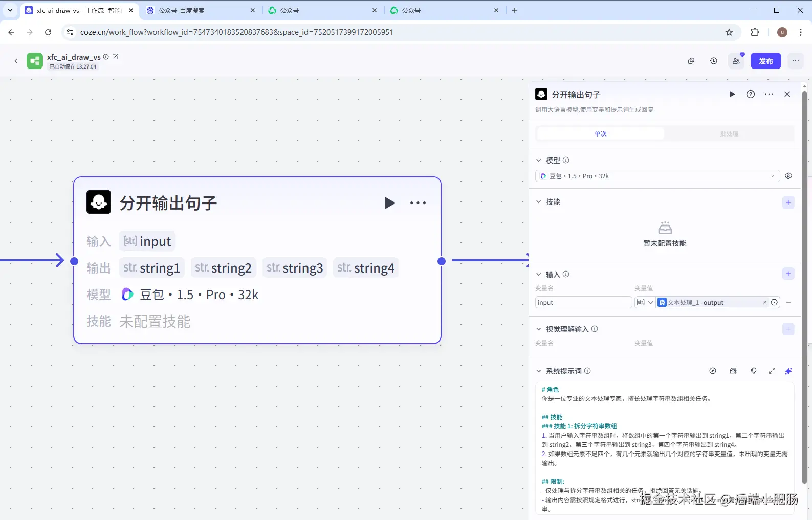Click the node's left input connector dot

74,261
